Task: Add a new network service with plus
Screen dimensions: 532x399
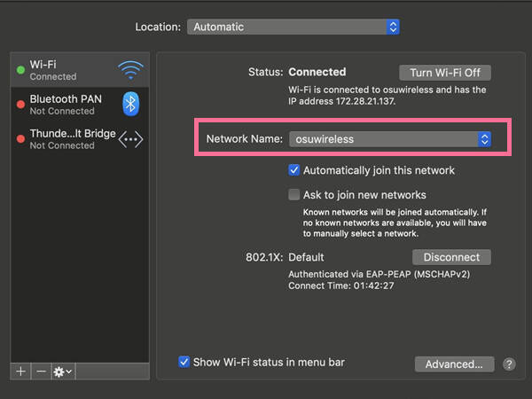Action: coord(20,372)
